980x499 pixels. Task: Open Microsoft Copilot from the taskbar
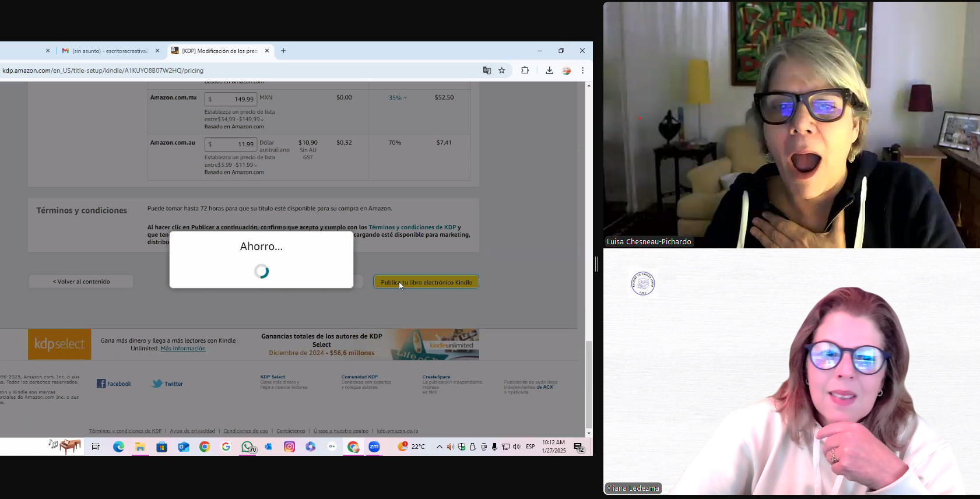coord(311,447)
